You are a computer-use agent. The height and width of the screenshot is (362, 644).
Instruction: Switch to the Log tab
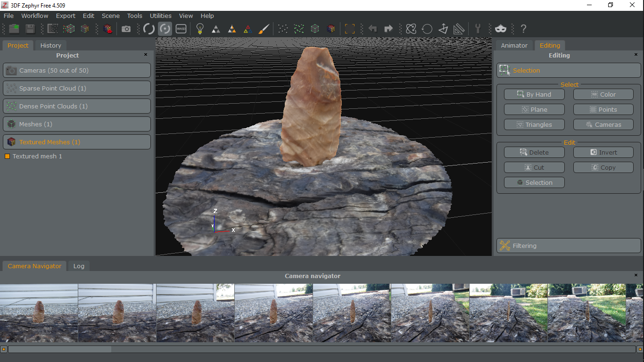(x=78, y=266)
